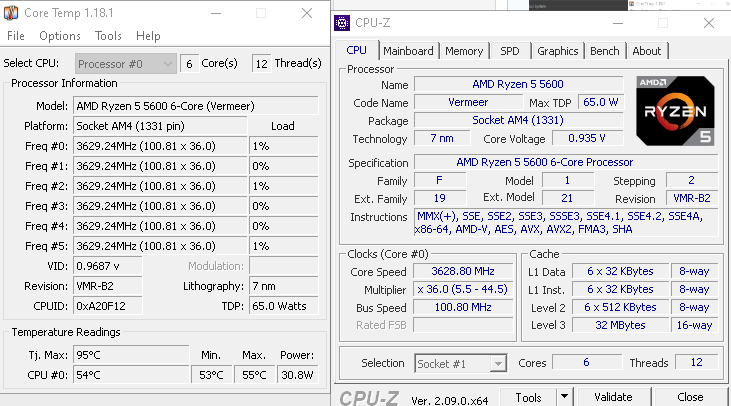Click the VID '0.9687 v' value
The image size is (731, 406).
107,266
